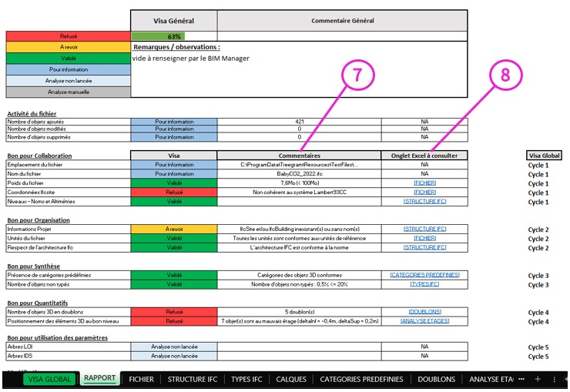The height and width of the screenshot is (392, 570).
Task: Select the Visa Général header cell
Action: pyautogui.click(x=174, y=21)
